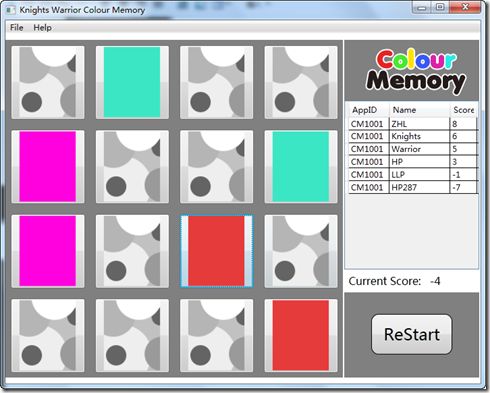
Task: Flip the face-down card in the top-left corner
Action: click(48, 82)
